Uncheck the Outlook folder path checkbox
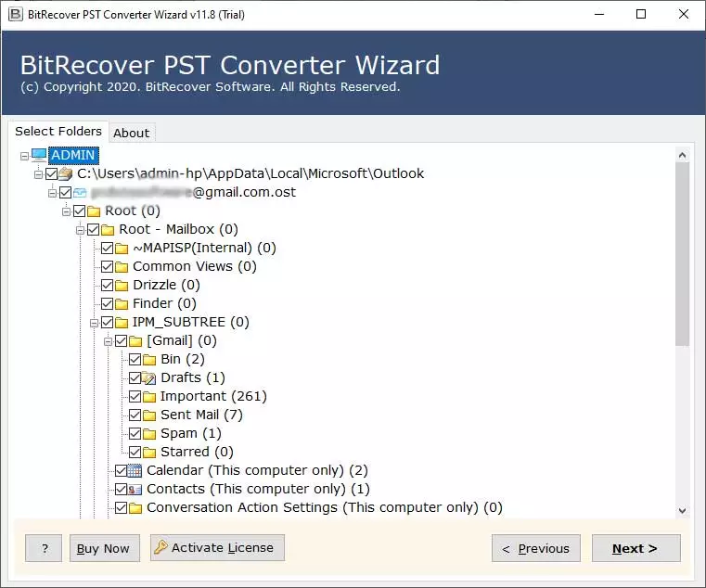This screenshot has height=588, width=706. (x=52, y=173)
